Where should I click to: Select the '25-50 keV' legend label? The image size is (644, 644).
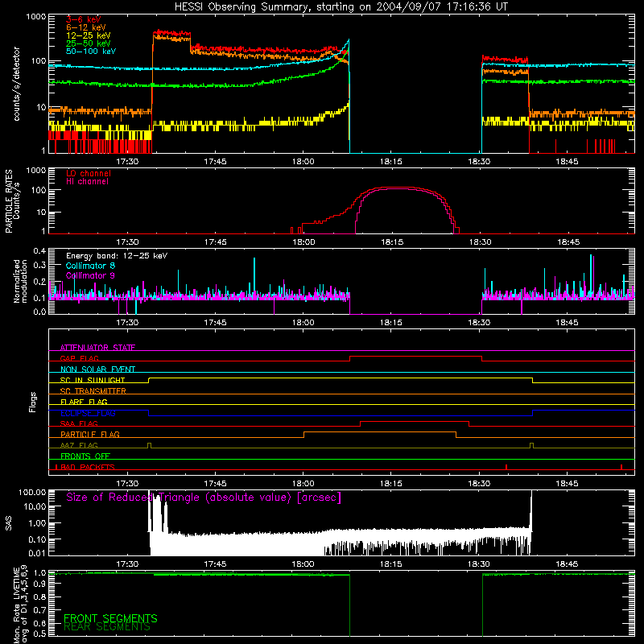pos(89,43)
